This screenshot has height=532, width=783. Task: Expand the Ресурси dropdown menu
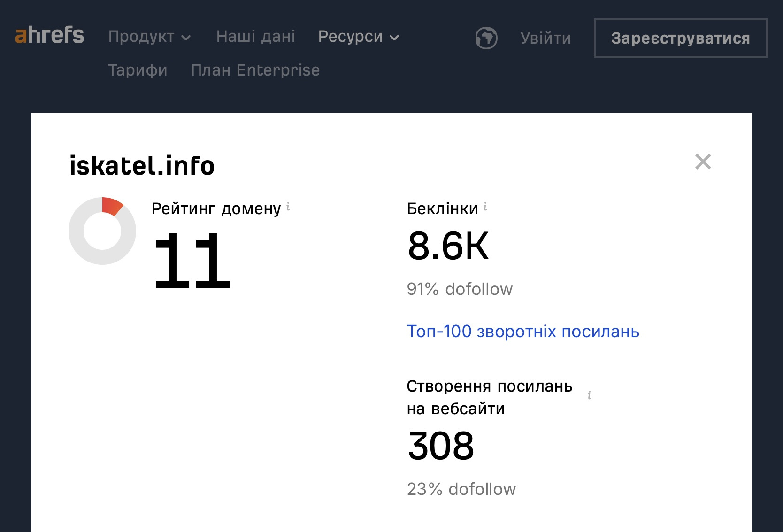click(x=359, y=37)
